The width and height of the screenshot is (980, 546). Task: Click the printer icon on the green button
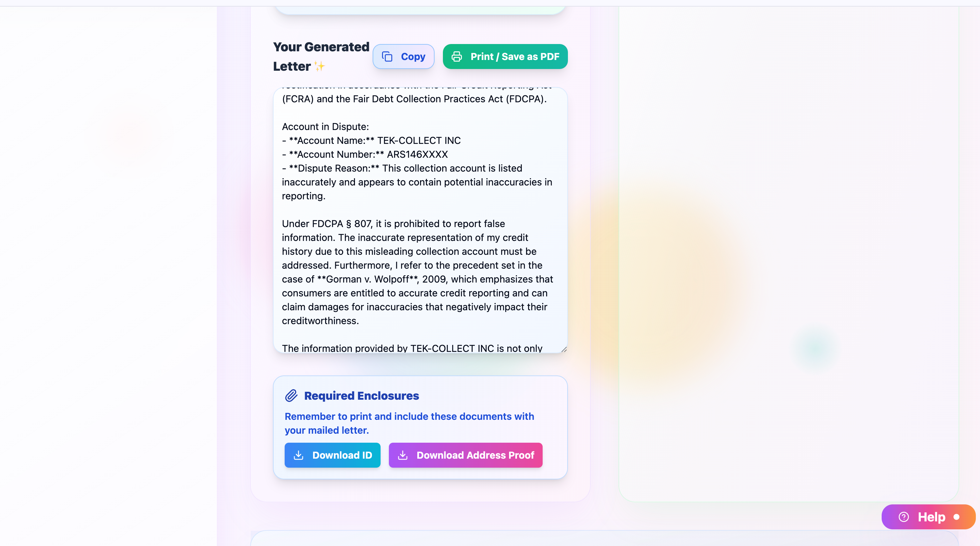click(x=456, y=57)
